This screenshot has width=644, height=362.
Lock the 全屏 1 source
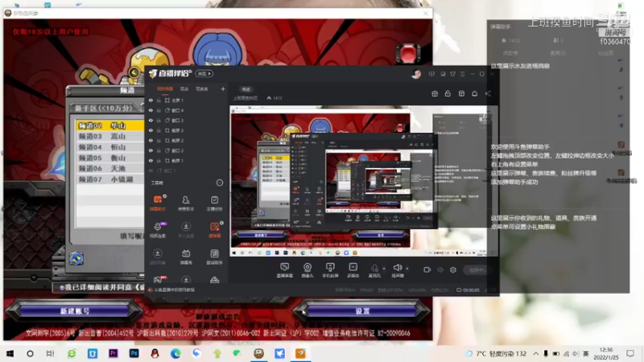pos(159,100)
